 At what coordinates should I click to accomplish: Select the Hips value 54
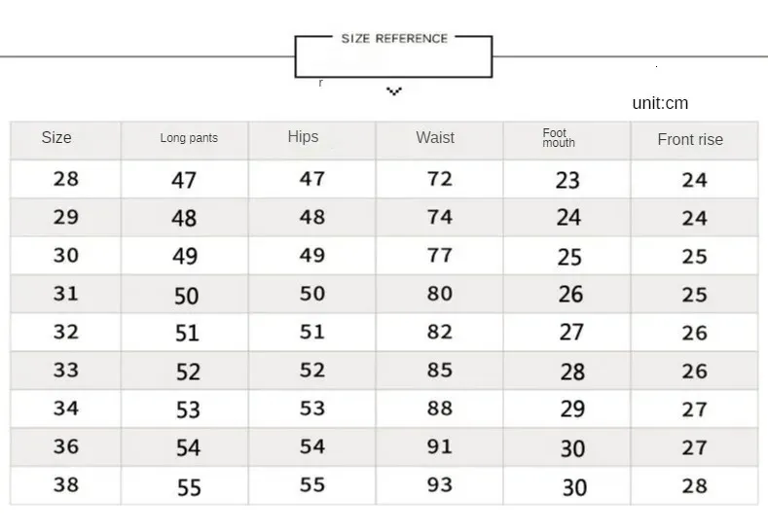[x=312, y=446]
